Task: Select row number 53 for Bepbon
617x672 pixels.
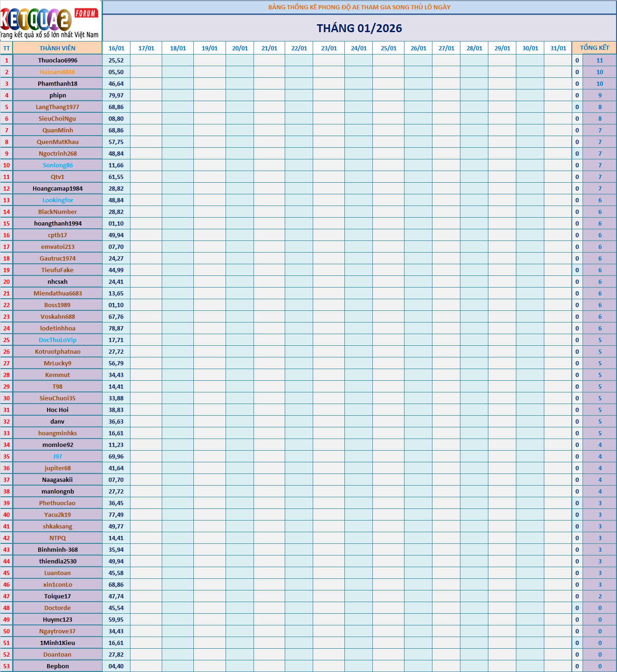Action: 7,666
